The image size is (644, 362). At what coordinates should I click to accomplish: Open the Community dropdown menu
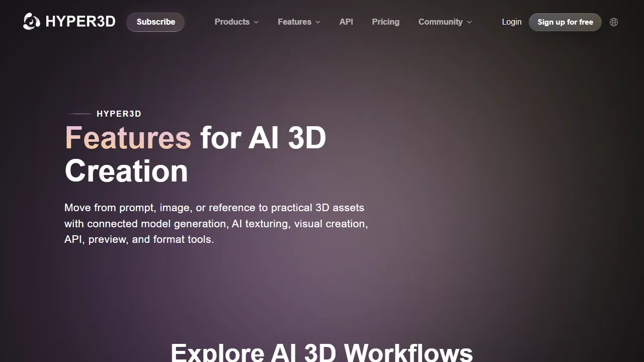click(x=445, y=22)
